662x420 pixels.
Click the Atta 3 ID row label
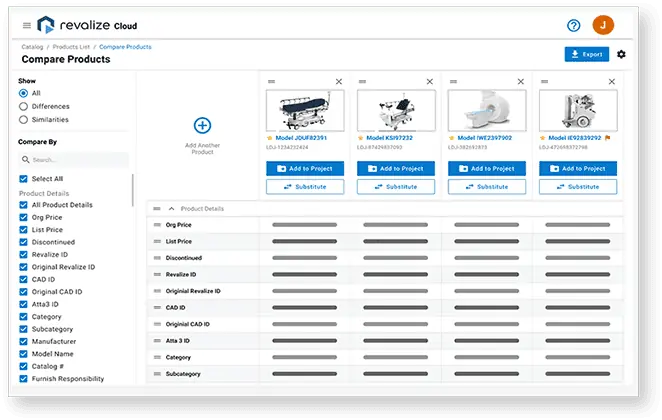(178, 341)
